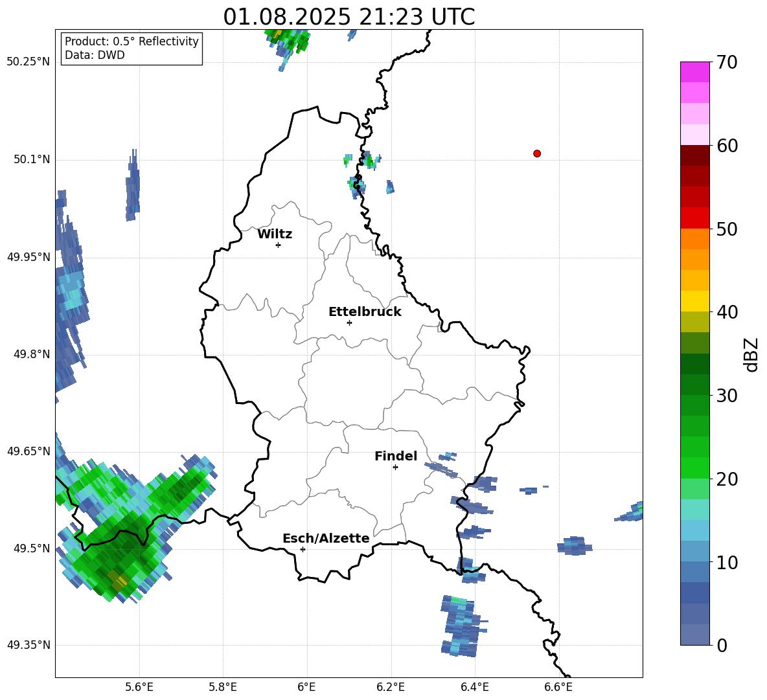Viewport: 767px width, 700px height.
Task: Pick the bright red colorbar segment above 50
Action: (x=694, y=218)
